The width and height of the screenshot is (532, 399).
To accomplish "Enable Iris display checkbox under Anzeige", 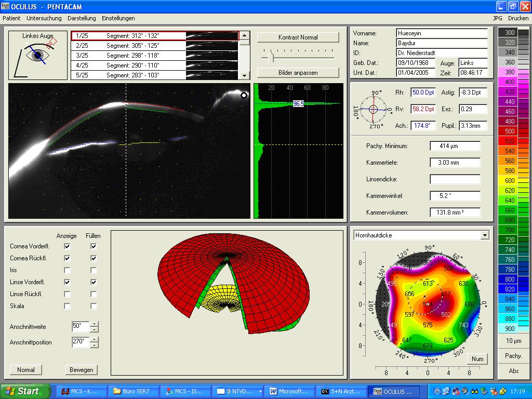I will [67, 270].
